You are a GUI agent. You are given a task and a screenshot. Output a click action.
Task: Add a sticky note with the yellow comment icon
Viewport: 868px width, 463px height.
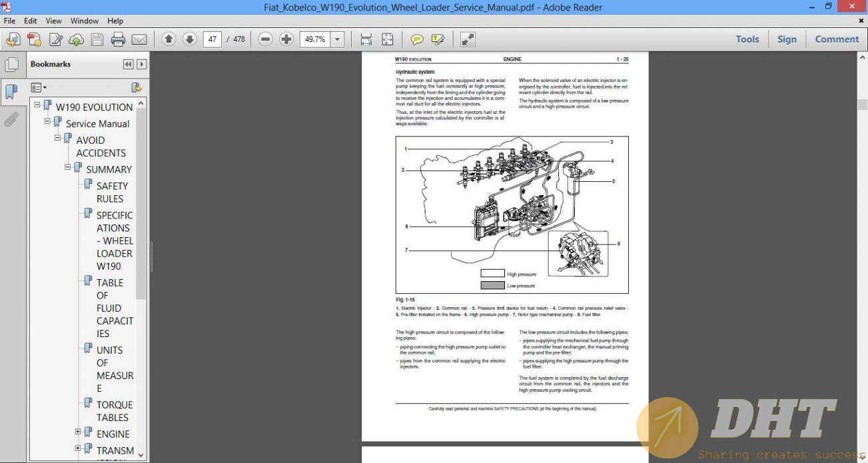click(x=417, y=39)
